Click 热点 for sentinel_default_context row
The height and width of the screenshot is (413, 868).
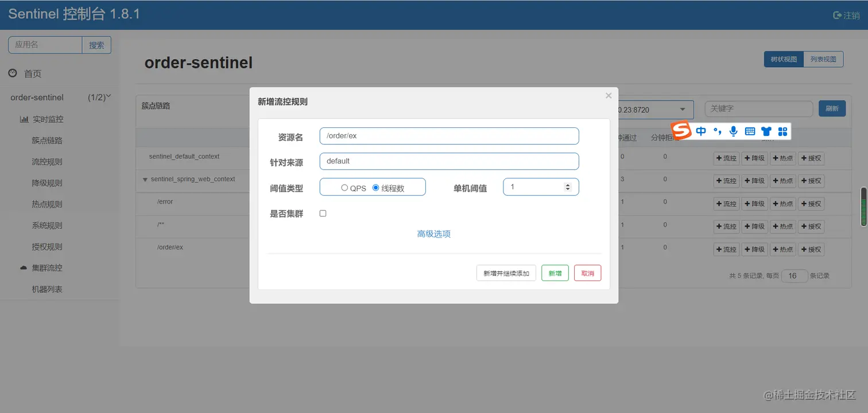[x=782, y=158]
